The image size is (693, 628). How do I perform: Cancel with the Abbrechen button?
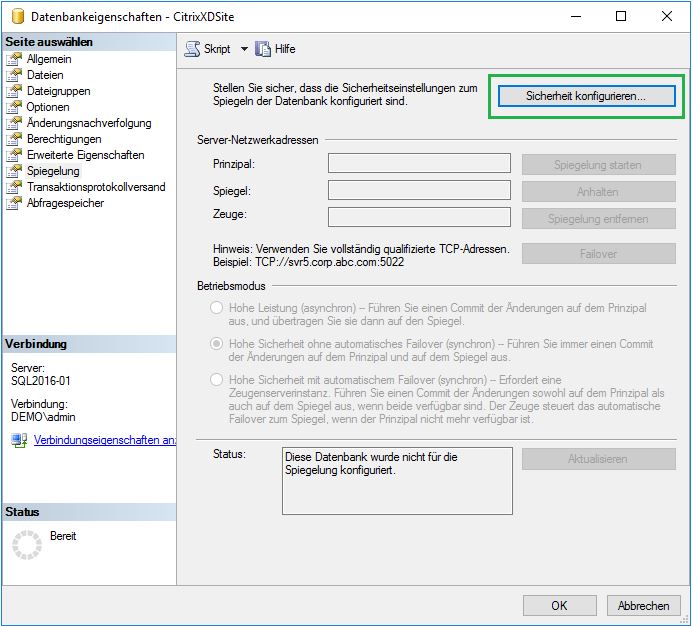[644, 606]
